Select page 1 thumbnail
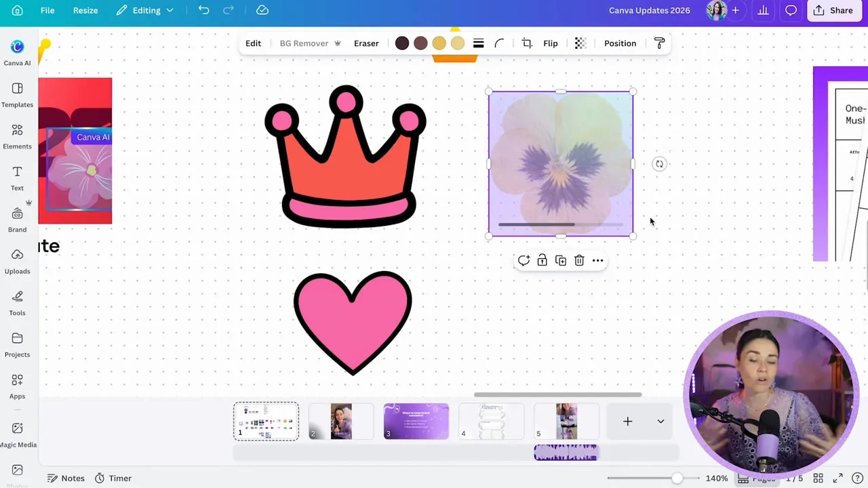 (266, 422)
